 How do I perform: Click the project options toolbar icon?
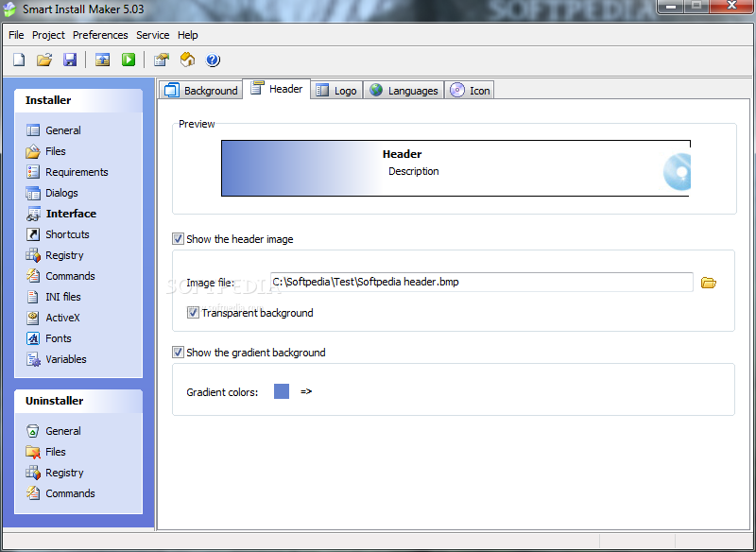coord(161,60)
